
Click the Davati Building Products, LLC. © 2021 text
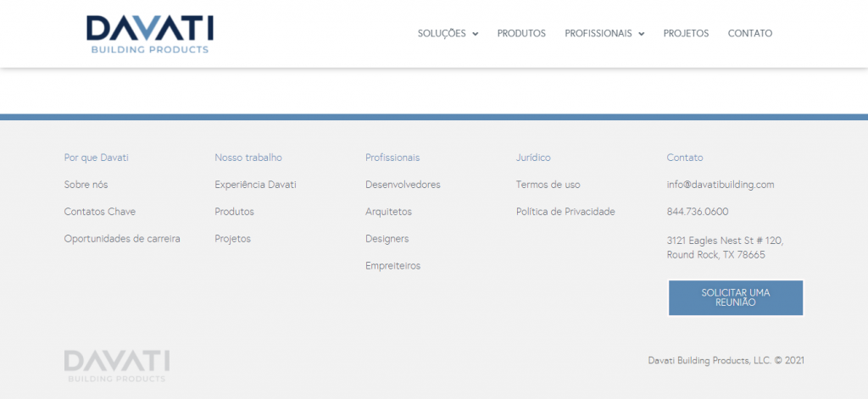pyautogui.click(x=726, y=360)
